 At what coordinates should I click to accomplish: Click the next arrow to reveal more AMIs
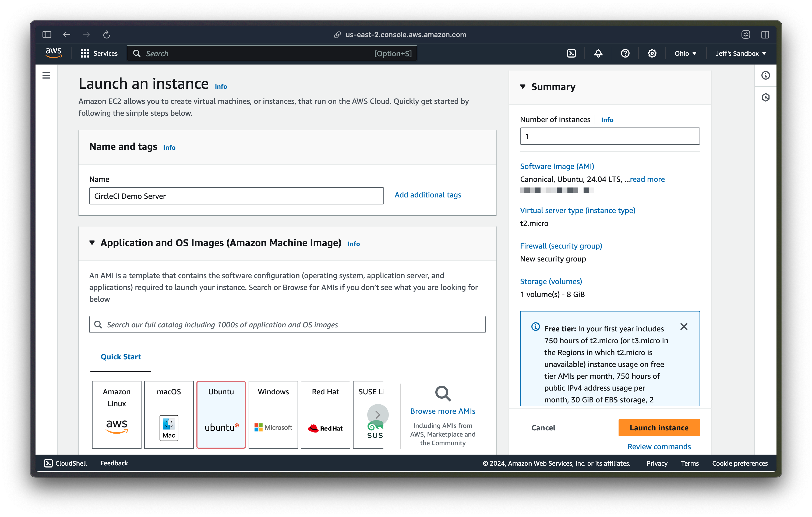(x=378, y=415)
